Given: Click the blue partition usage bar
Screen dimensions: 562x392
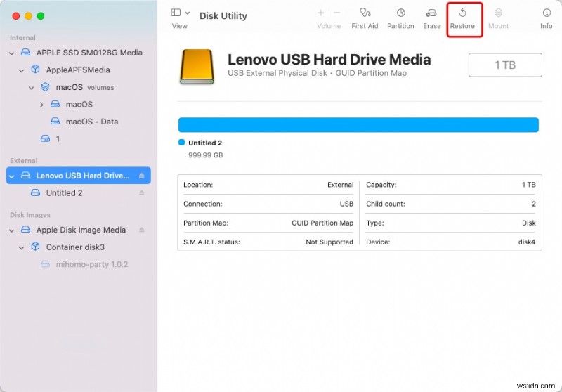Looking at the screenshot, I should pyautogui.click(x=358, y=124).
